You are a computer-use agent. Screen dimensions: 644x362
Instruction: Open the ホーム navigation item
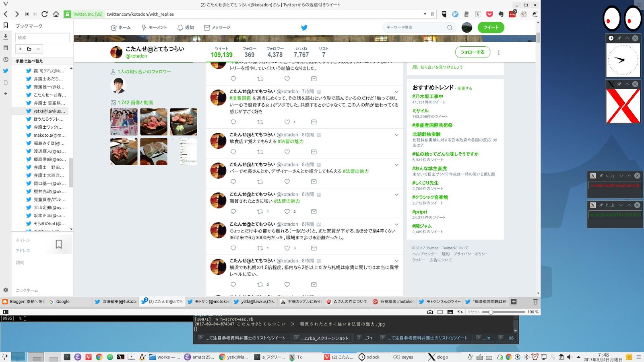tap(121, 27)
